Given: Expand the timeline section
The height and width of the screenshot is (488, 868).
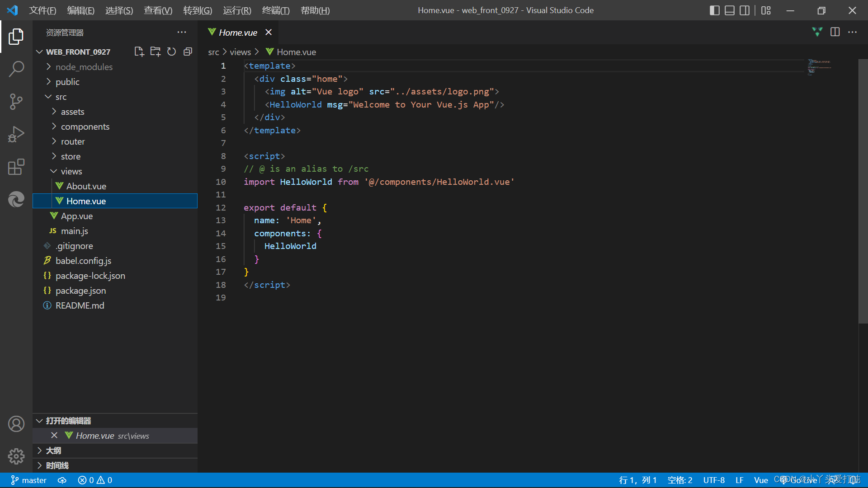Looking at the screenshot, I should point(39,465).
